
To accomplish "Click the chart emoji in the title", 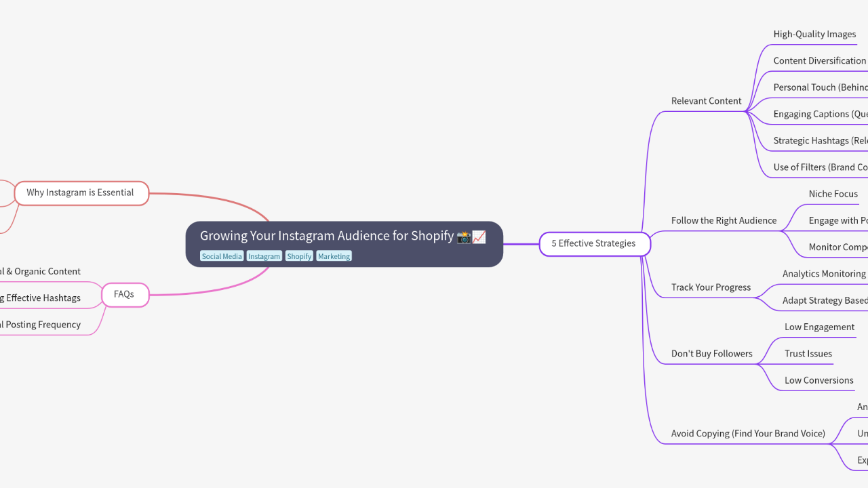I will click(x=479, y=237).
